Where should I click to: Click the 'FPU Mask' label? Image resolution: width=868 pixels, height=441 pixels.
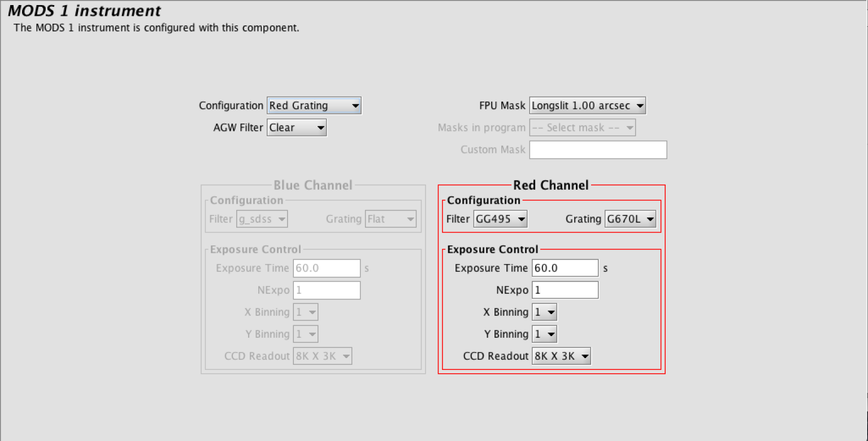(x=502, y=106)
